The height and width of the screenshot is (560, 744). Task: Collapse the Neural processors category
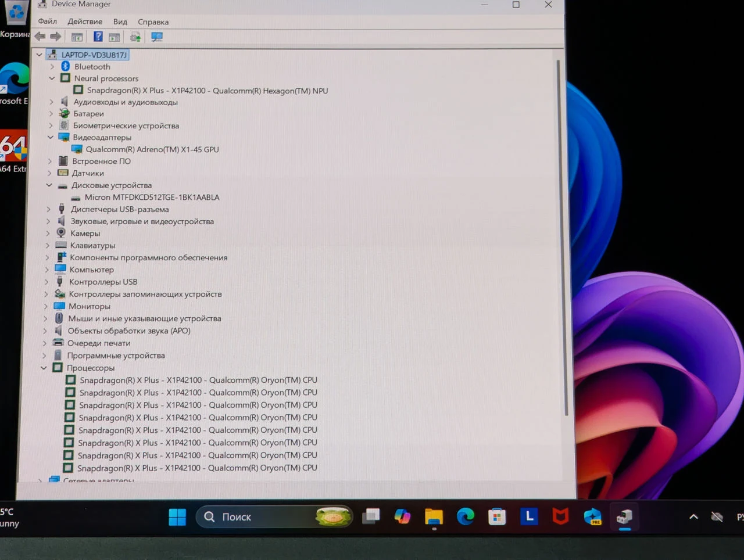coord(52,78)
